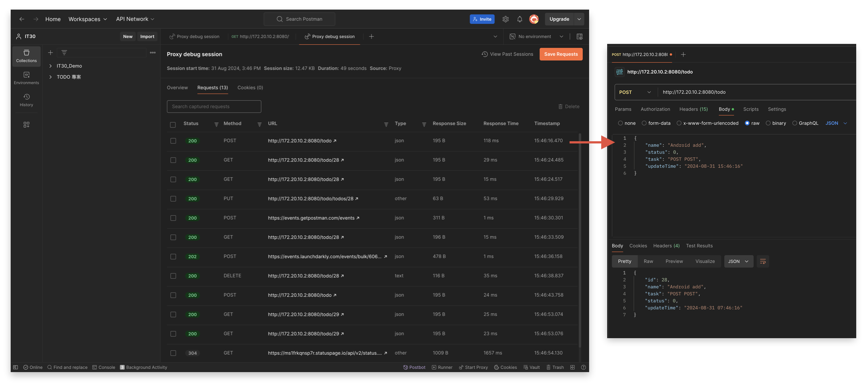Expand the IT30_Demo collection
Image resolution: width=868 pixels, height=385 pixels.
coord(50,66)
